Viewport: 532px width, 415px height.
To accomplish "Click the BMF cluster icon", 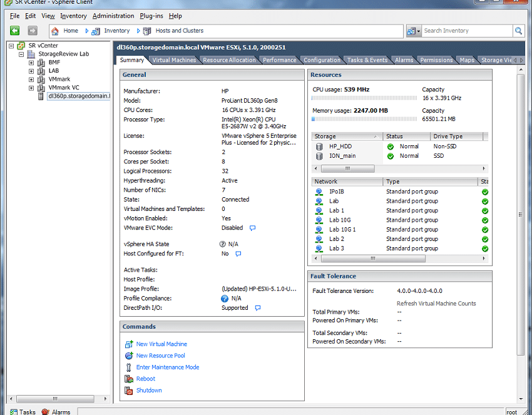I will [41, 63].
